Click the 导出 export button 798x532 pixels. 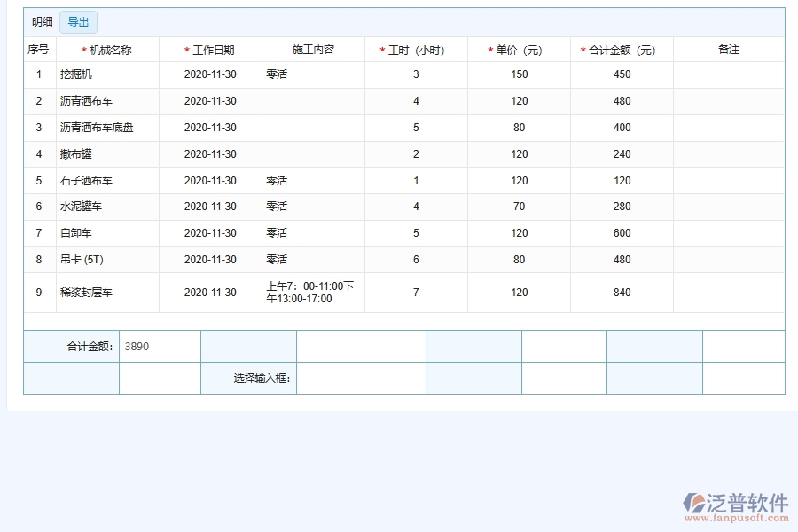[x=78, y=22]
